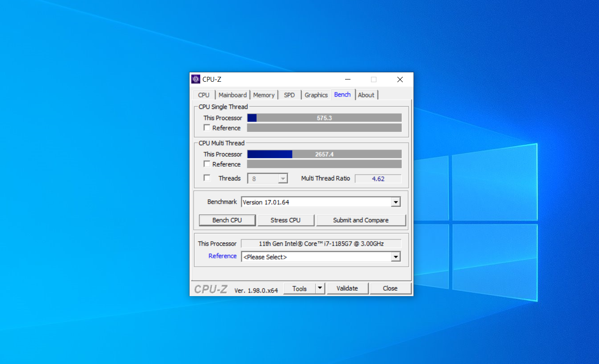The image size is (599, 364).
Task: Open the Threads count dropdown
Action: pos(283,179)
